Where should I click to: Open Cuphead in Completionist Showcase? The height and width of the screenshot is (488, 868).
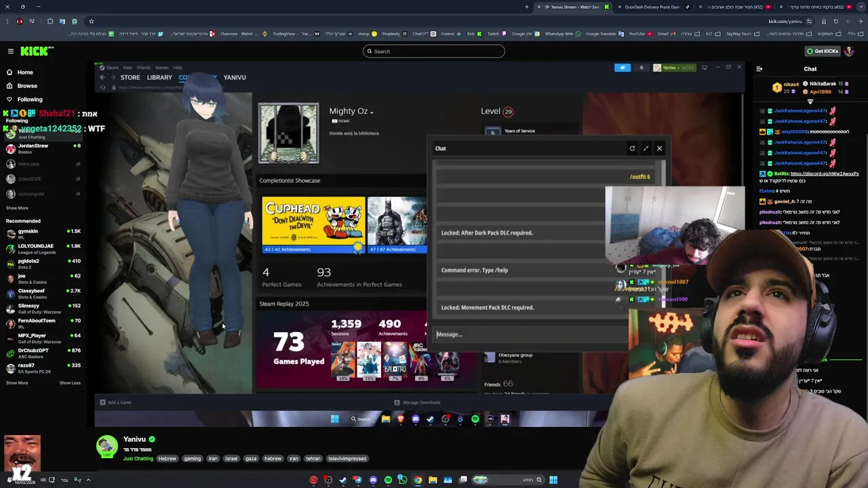point(313,225)
